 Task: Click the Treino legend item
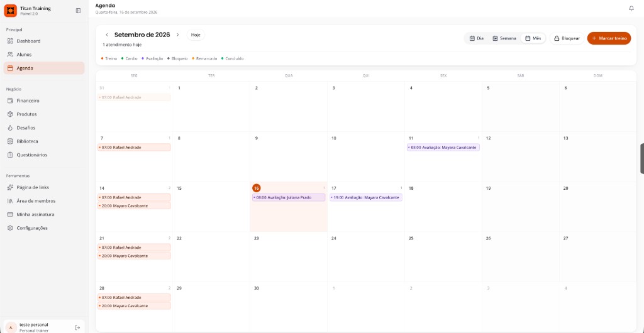[109, 58]
